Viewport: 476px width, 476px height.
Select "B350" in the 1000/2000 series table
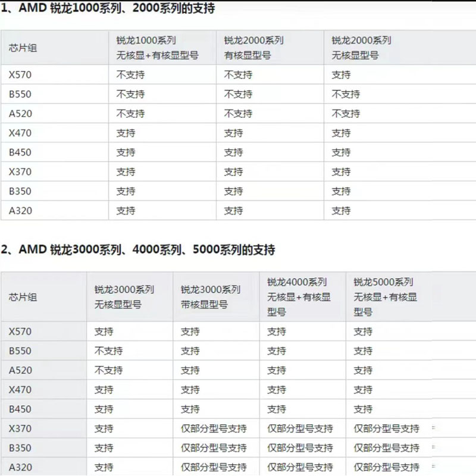20,191
